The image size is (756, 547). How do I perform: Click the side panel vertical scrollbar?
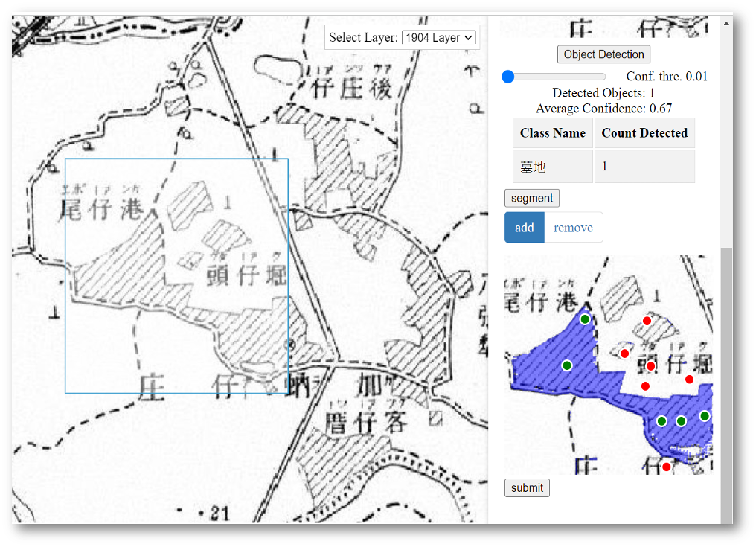pyautogui.click(x=726, y=372)
